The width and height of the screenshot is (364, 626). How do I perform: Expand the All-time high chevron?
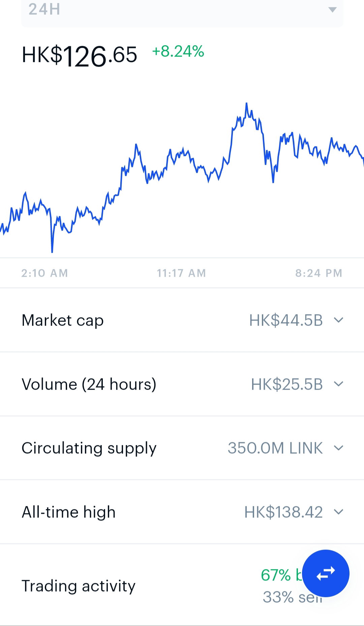pyautogui.click(x=338, y=512)
